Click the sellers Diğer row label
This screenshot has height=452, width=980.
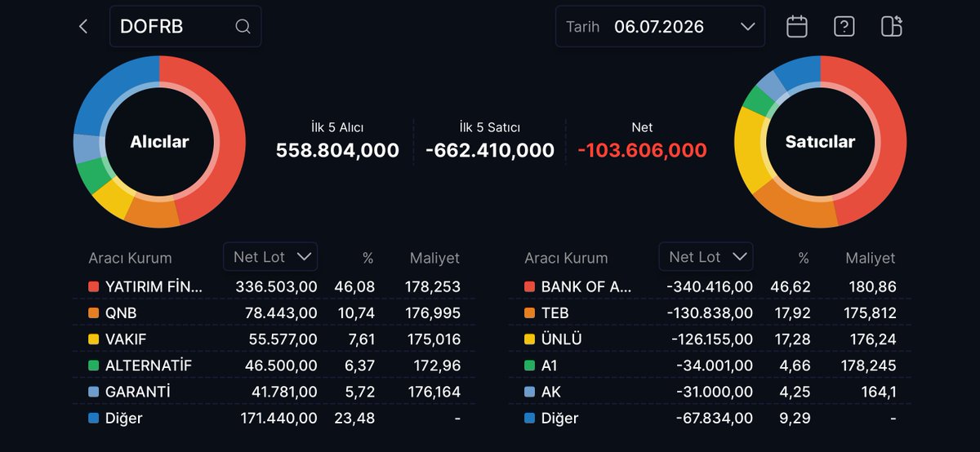(559, 419)
